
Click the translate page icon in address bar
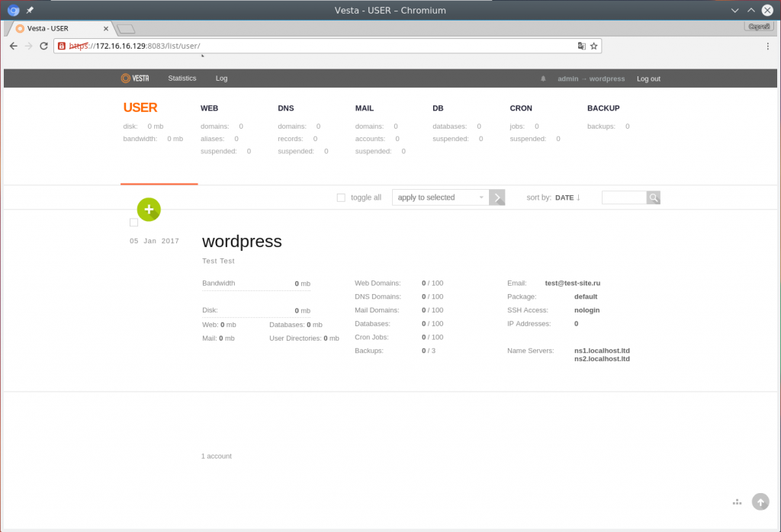[x=581, y=46]
